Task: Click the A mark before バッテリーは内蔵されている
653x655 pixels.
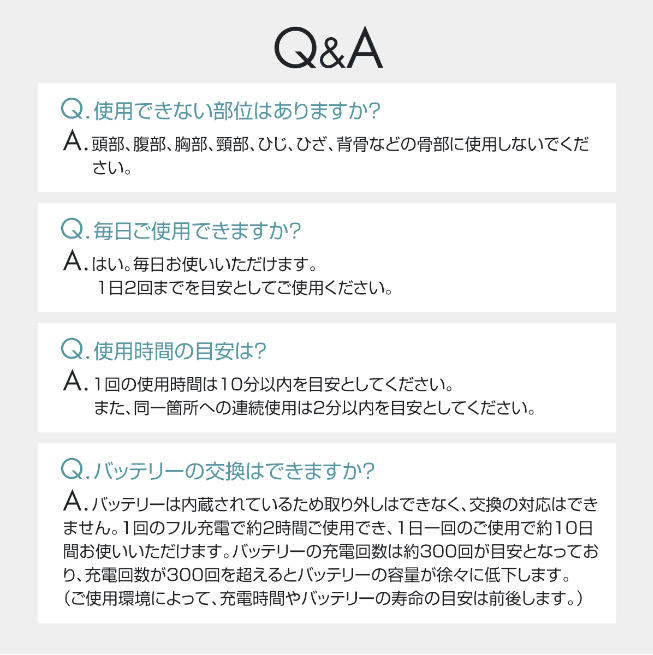Action: point(72,500)
